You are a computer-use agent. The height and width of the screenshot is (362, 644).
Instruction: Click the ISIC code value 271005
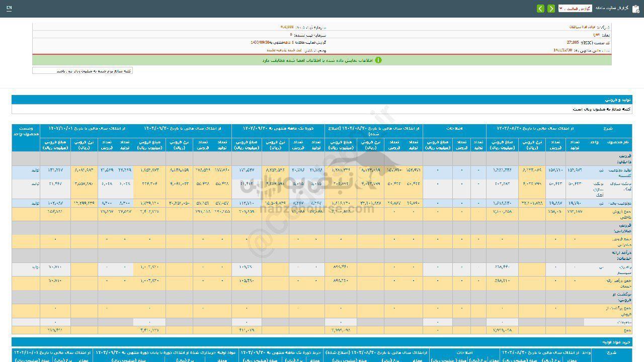point(573,43)
